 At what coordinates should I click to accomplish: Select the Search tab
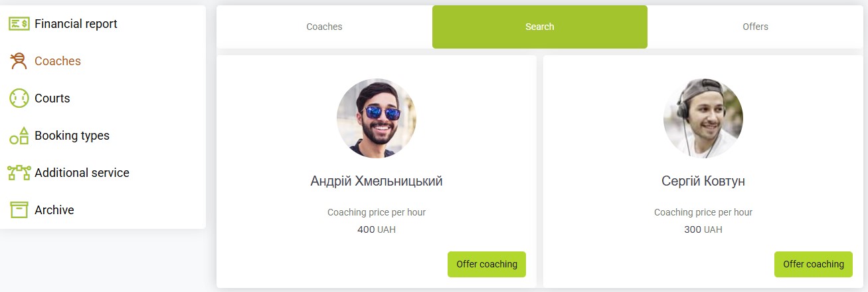click(x=539, y=27)
